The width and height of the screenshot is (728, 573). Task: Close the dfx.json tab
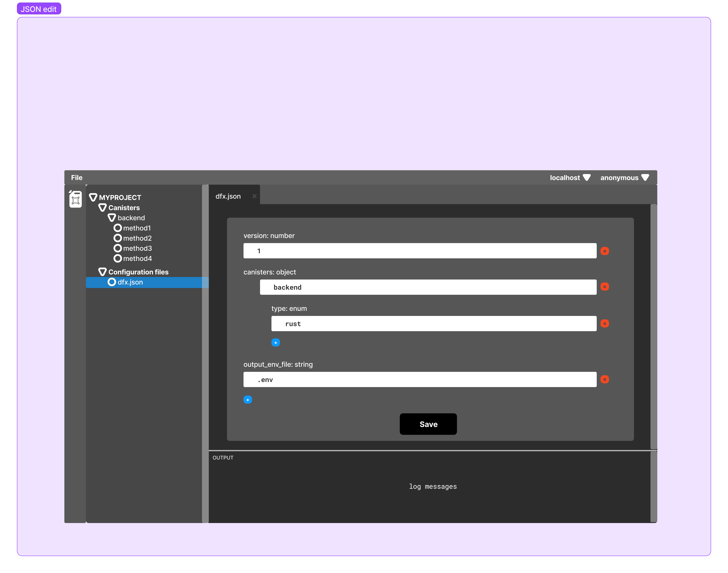(254, 196)
